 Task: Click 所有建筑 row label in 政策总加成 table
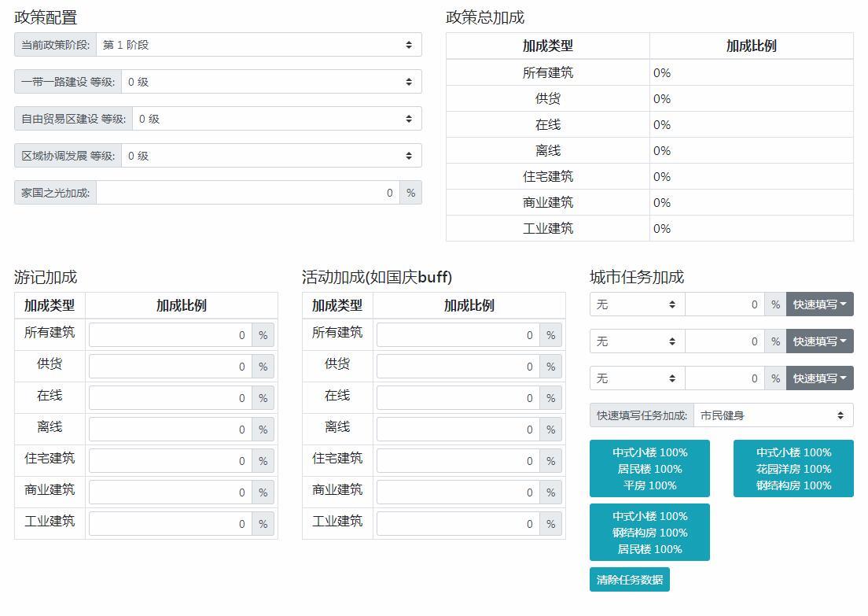[x=548, y=72]
